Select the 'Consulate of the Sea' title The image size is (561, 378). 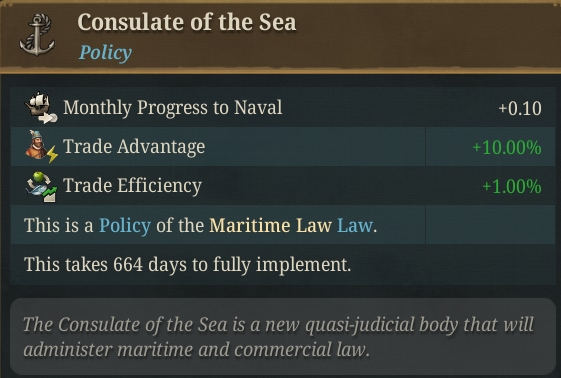[x=187, y=22]
